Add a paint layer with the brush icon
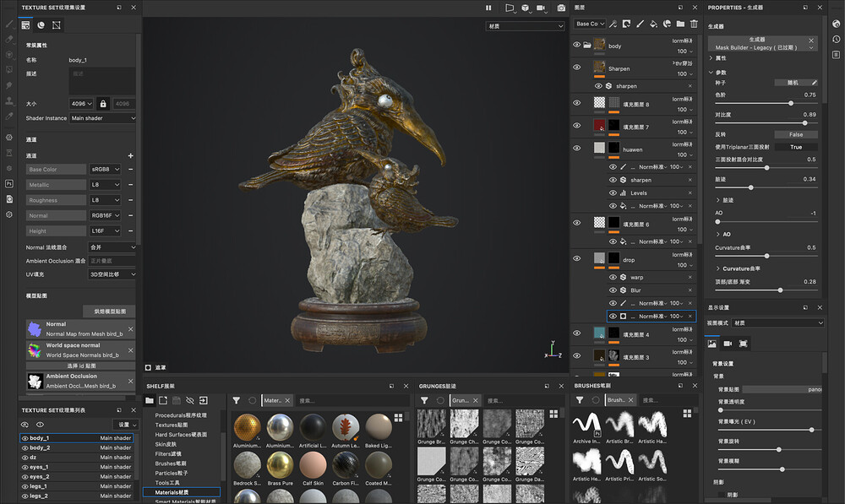This screenshot has height=504, width=845. (640, 24)
